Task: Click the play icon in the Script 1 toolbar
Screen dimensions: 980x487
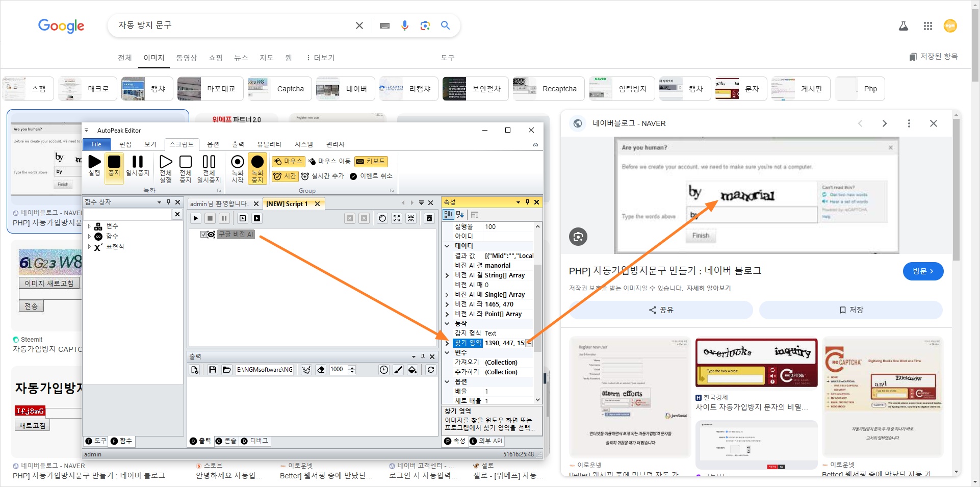Action: (x=196, y=218)
